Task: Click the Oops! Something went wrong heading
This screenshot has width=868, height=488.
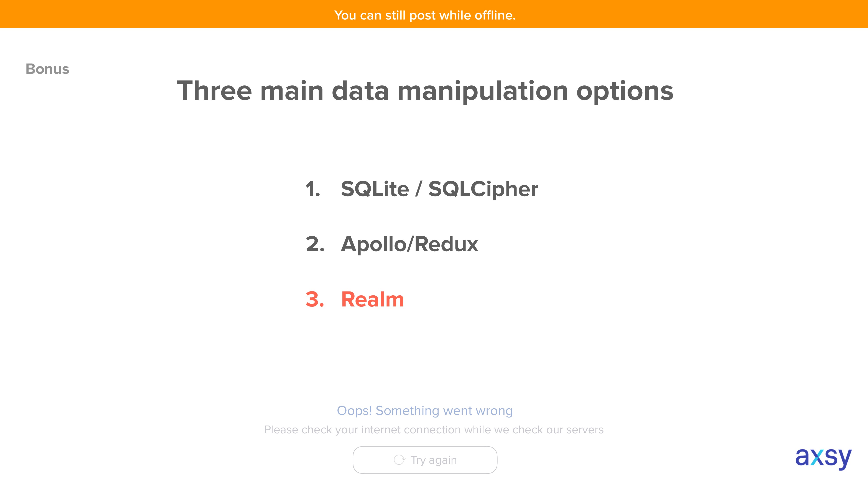Action: (x=425, y=411)
